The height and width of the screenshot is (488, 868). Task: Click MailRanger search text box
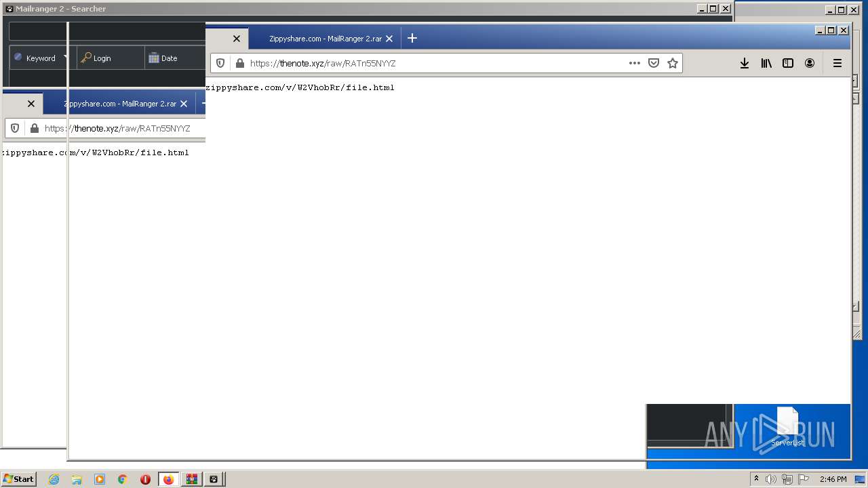click(107, 31)
